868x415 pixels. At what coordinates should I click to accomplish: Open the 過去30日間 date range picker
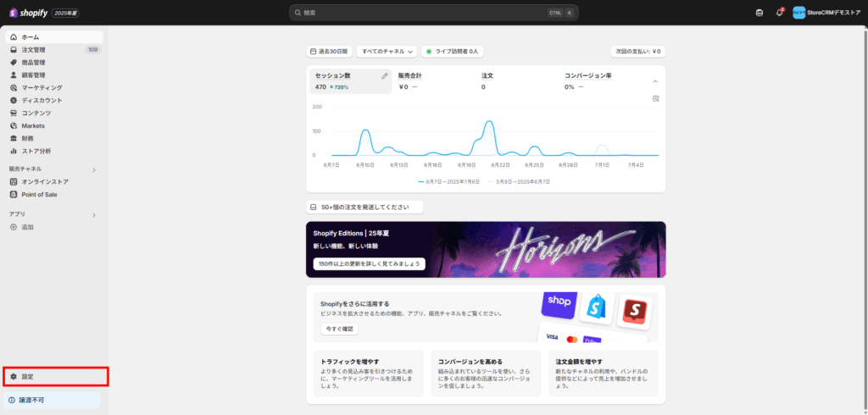coord(330,52)
